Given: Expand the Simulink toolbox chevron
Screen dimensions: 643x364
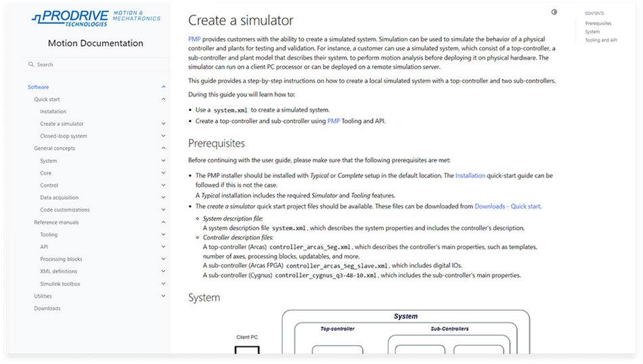Looking at the screenshot, I should point(163,283).
